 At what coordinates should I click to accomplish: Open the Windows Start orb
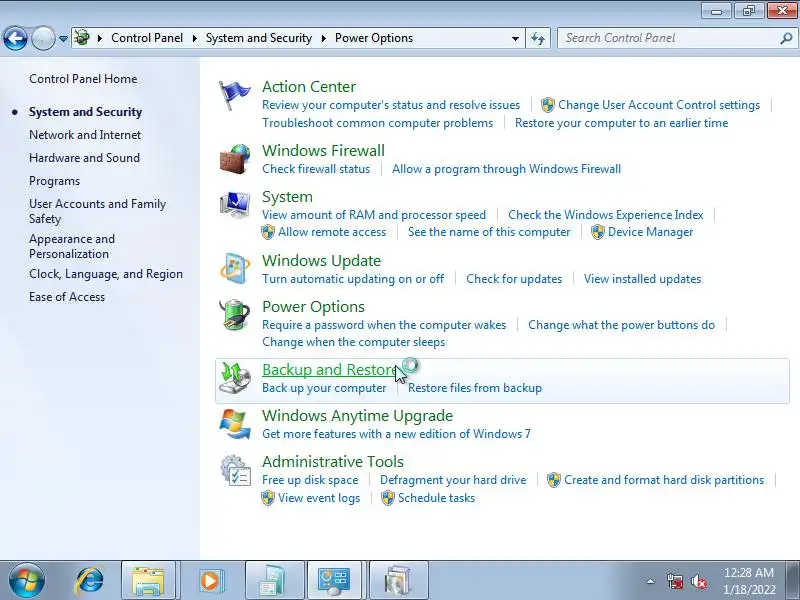27,581
